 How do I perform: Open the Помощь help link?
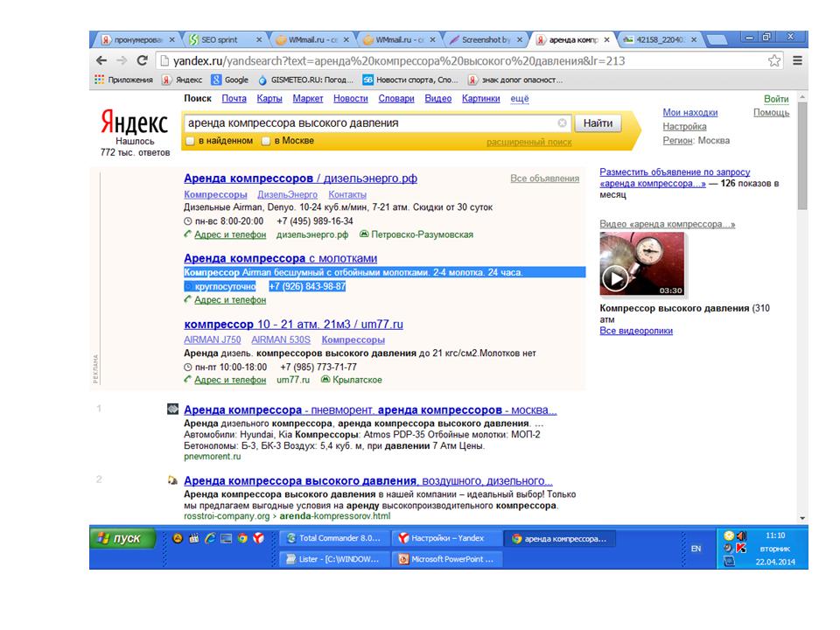coord(772,113)
